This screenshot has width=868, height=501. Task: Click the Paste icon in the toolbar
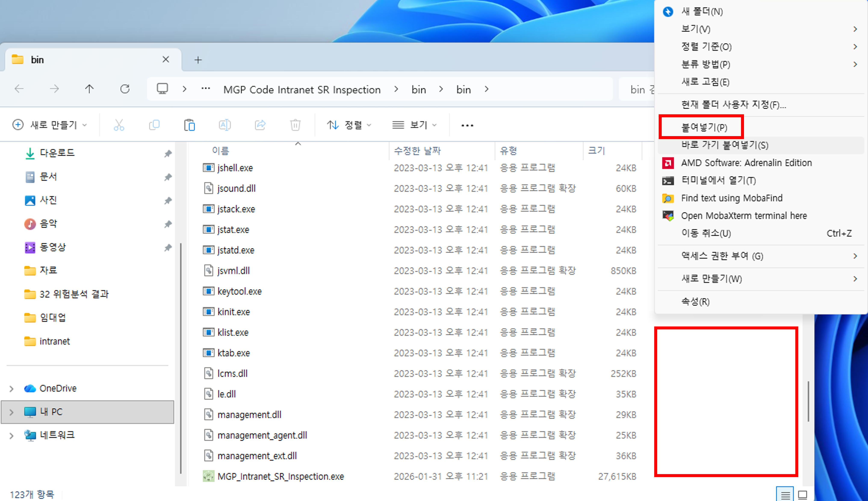[189, 125]
